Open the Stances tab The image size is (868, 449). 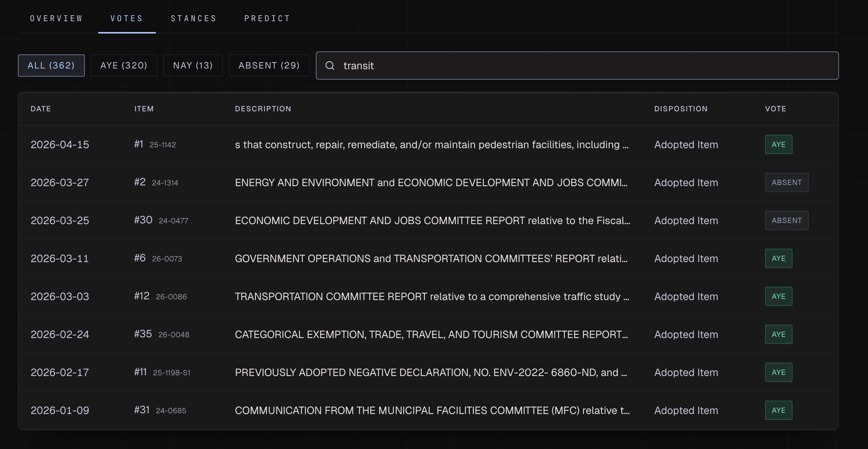pyautogui.click(x=194, y=18)
